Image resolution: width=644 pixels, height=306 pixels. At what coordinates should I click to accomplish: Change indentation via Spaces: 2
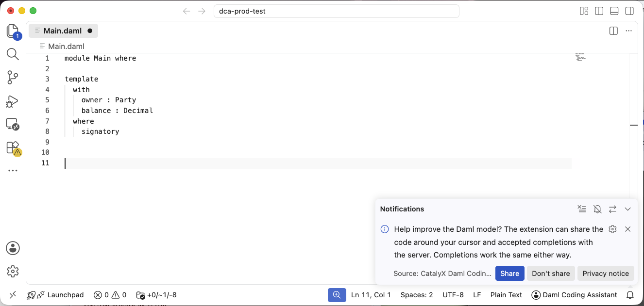(x=417, y=295)
